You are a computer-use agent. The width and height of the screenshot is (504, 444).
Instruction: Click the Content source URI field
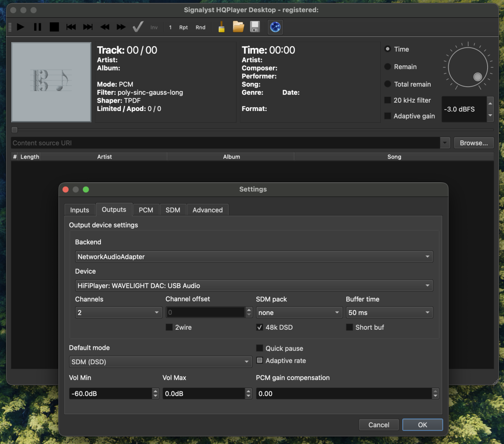pyautogui.click(x=225, y=143)
